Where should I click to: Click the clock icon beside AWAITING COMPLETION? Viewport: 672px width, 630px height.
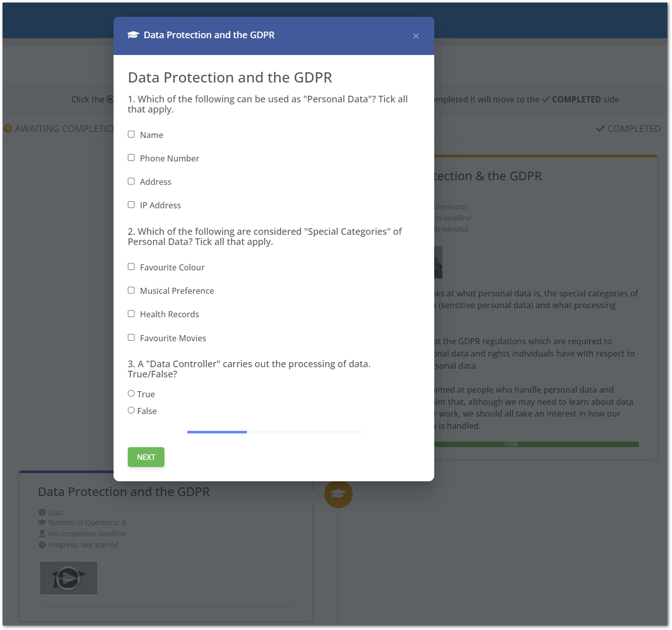click(x=8, y=129)
